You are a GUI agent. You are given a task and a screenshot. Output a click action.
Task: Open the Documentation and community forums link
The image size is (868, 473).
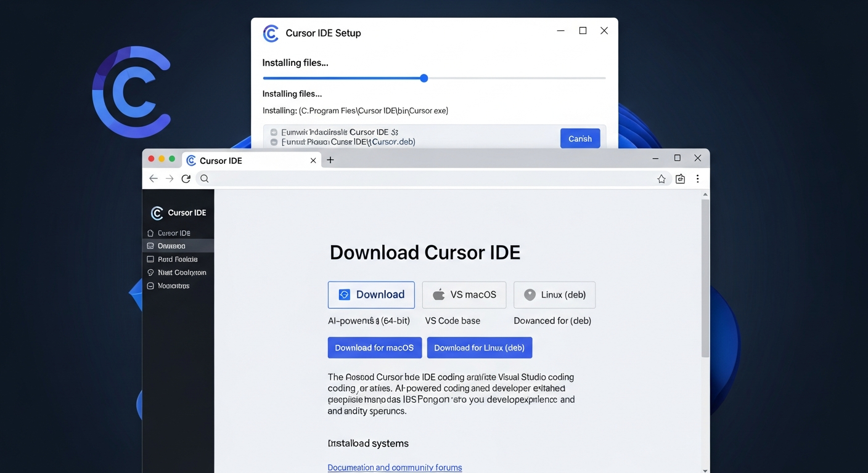(395, 467)
